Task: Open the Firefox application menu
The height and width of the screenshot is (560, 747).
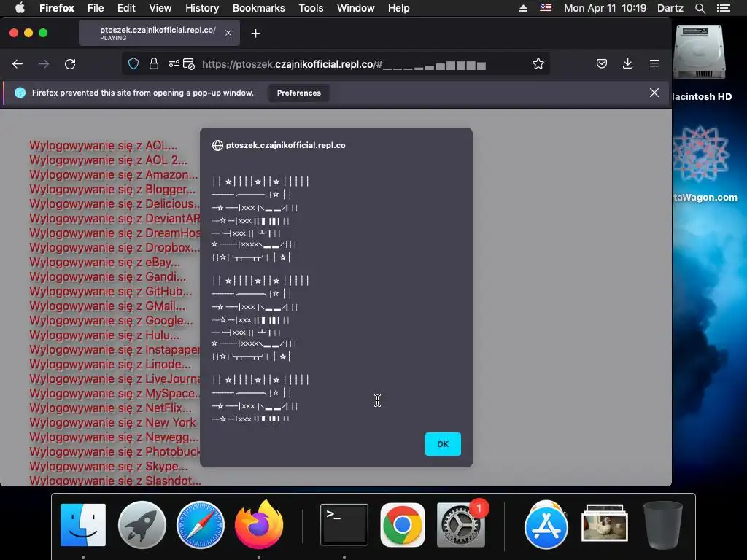Action: click(57, 8)
